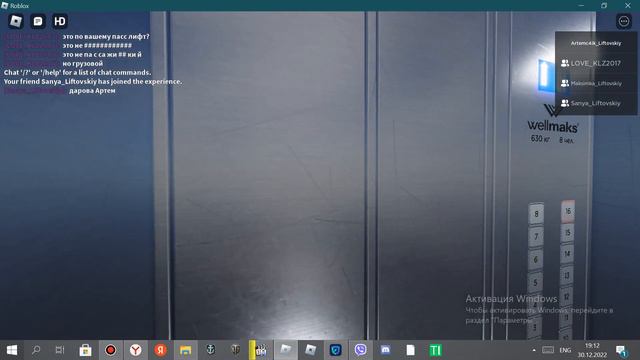This screenshot has width=640, height=360.
Task: Open the HD Admin icon
Action: (60, 21)
